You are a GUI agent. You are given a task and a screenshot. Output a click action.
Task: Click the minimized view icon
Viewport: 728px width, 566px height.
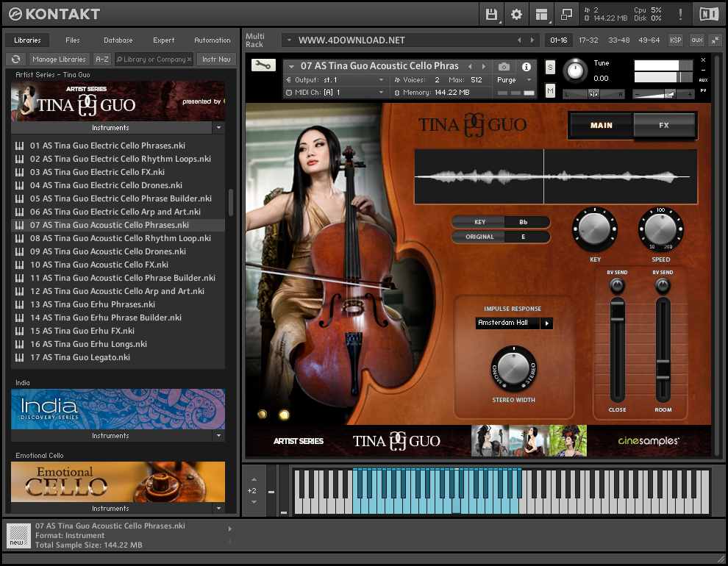pos(566,15)
